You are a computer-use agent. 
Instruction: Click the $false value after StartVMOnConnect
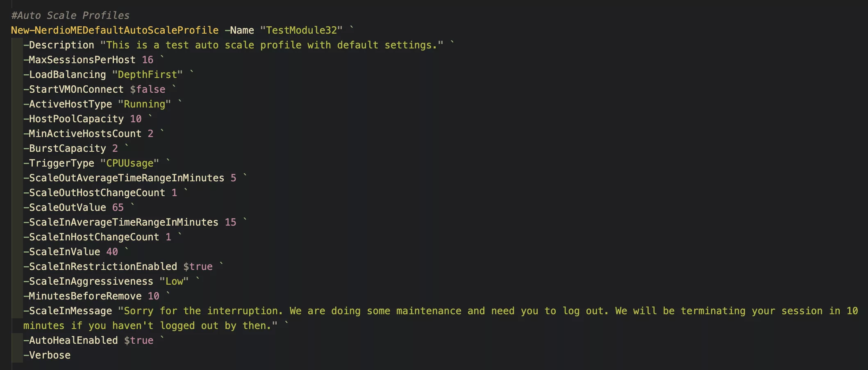click(148, 89)
